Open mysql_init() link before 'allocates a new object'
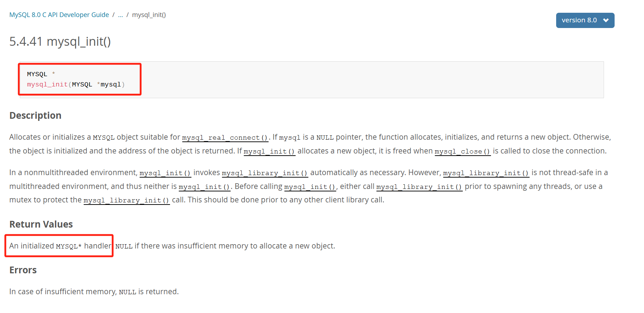This screenshot has width=644, height=313. point(269,151)
